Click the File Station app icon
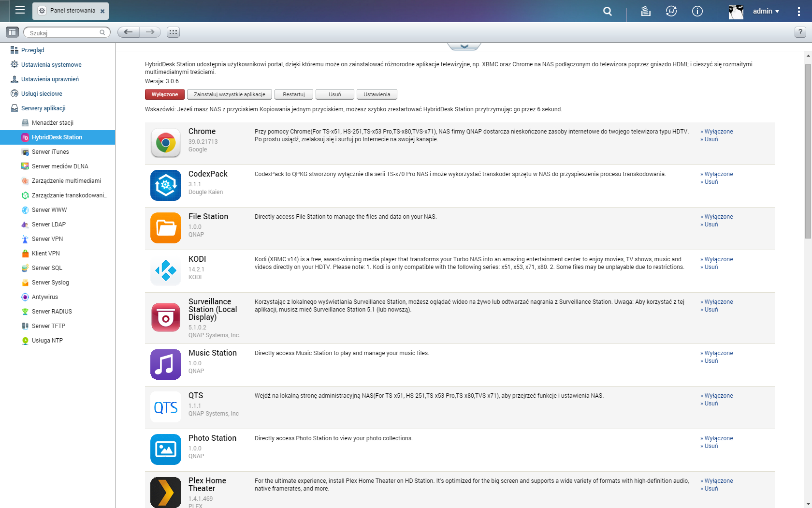 [x=166, y=228]
